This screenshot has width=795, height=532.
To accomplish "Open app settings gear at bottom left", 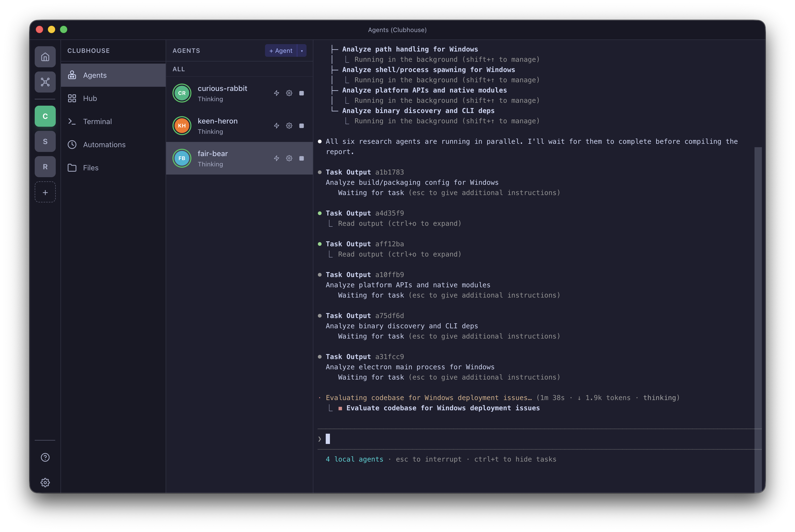I will [45, 483].
